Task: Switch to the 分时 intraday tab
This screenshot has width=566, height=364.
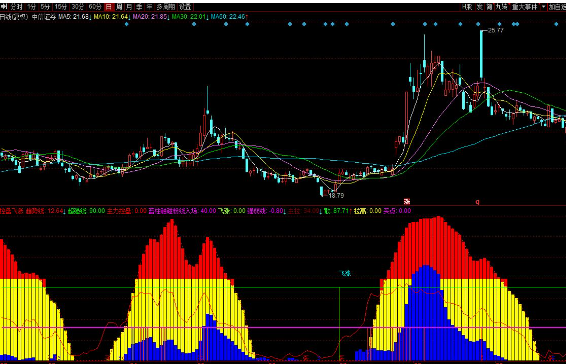Action: point(16,7)
